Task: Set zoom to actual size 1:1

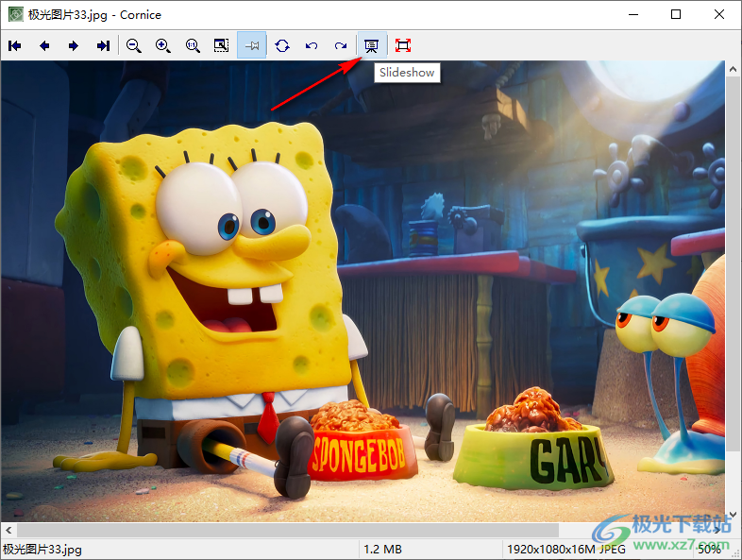Action: (x=193, y=45)
